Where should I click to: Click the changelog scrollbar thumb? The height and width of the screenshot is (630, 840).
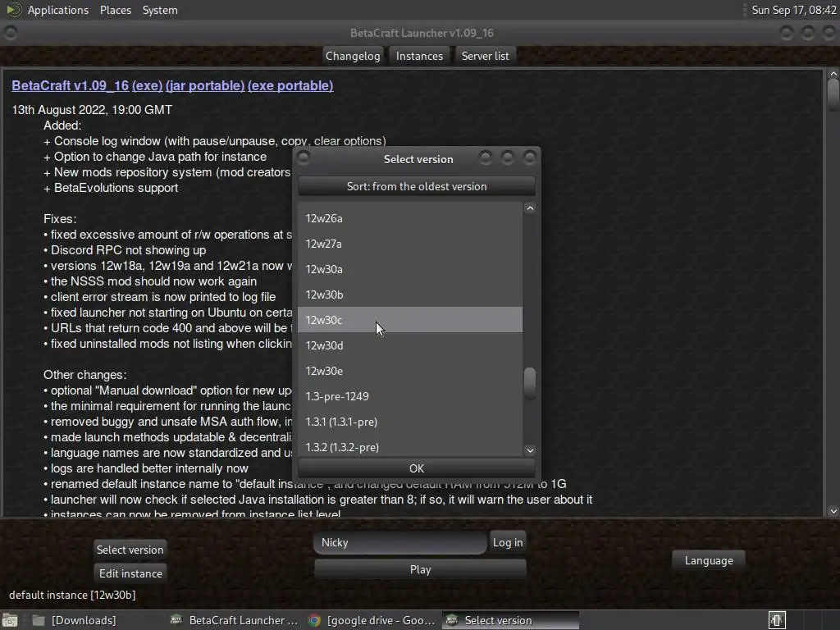point(833,95)
